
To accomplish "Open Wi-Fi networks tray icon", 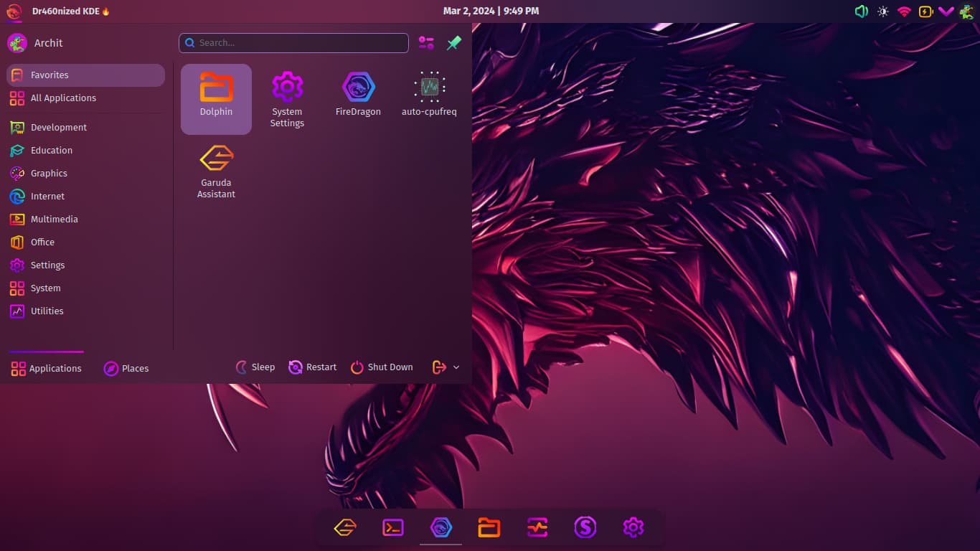I will 904,11.
